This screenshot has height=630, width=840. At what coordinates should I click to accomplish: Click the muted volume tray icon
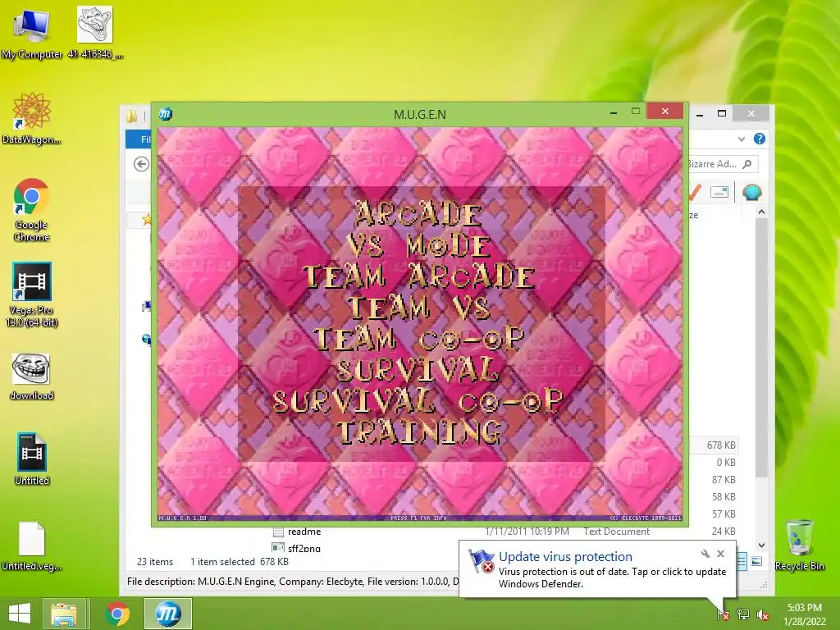762,614
